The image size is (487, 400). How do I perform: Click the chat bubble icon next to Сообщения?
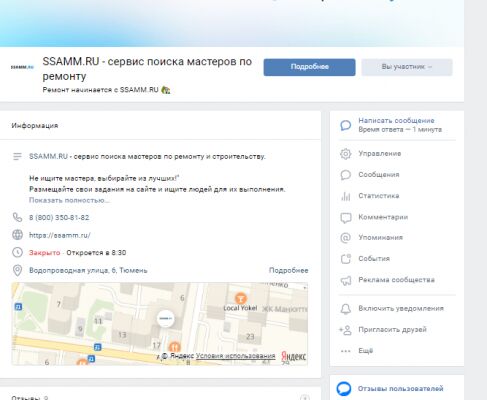coord(346,175)
